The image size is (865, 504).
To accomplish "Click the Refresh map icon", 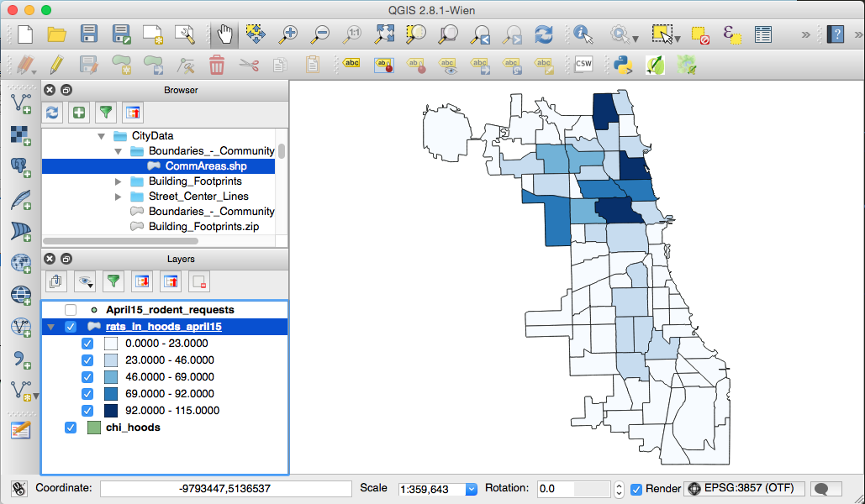I will point(544,34).
